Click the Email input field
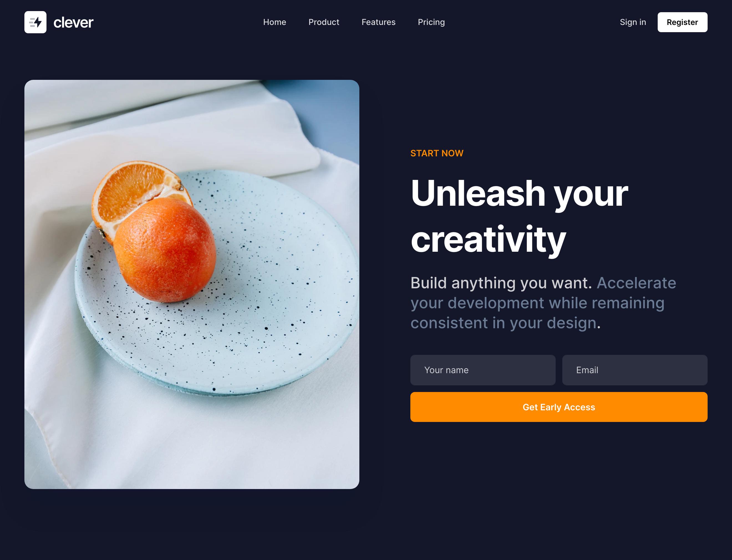Screen dimensions: 732x560 click(635, 370)
